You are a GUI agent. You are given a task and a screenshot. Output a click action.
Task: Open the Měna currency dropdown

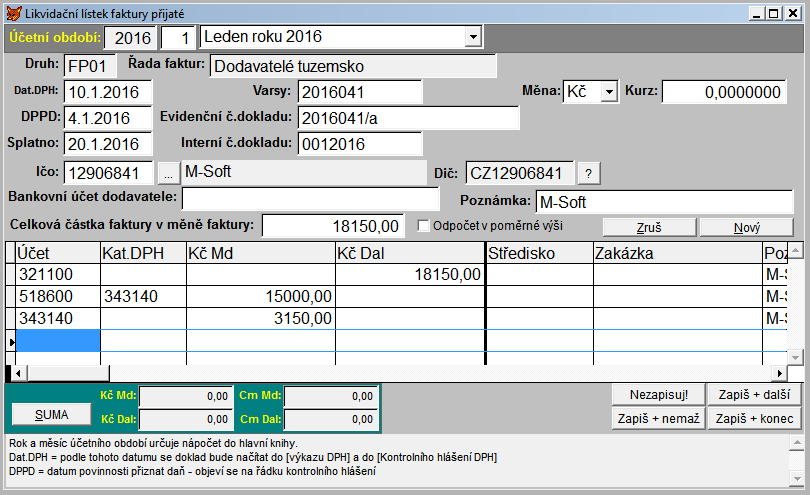610,92
